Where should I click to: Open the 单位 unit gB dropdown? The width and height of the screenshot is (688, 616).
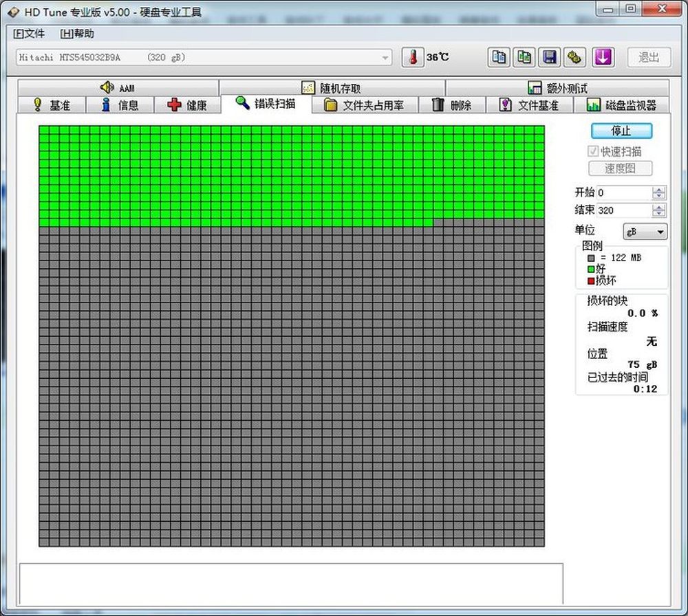tap(645, 232)
